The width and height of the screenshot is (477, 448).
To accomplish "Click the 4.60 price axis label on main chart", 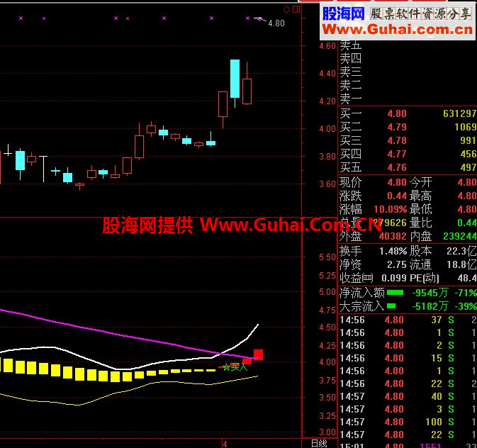I will [x=327, y=46].
